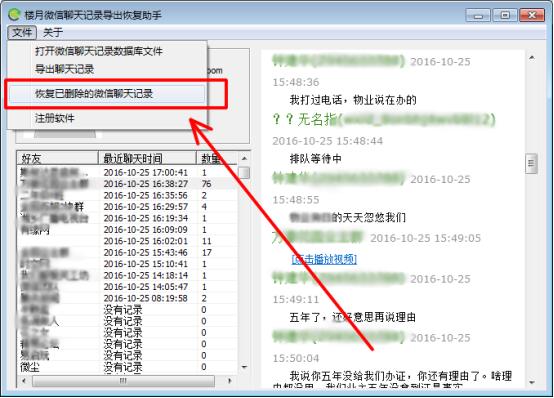Click the friend list horizontal scrollbar thumb

pyautogui.click(x=123, y=381)
